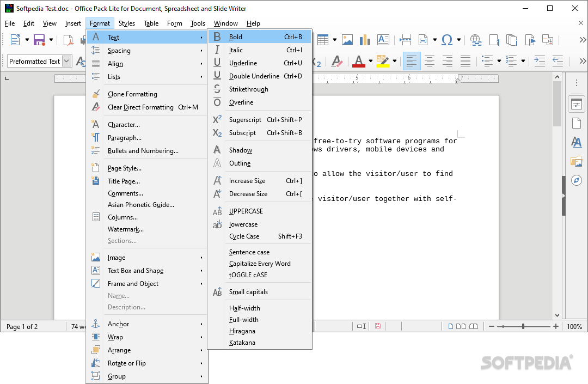The width and height of the screenshot is (588, 384).
Task: Switch to single-page view in status bar
Action: (x=451, y=326)
